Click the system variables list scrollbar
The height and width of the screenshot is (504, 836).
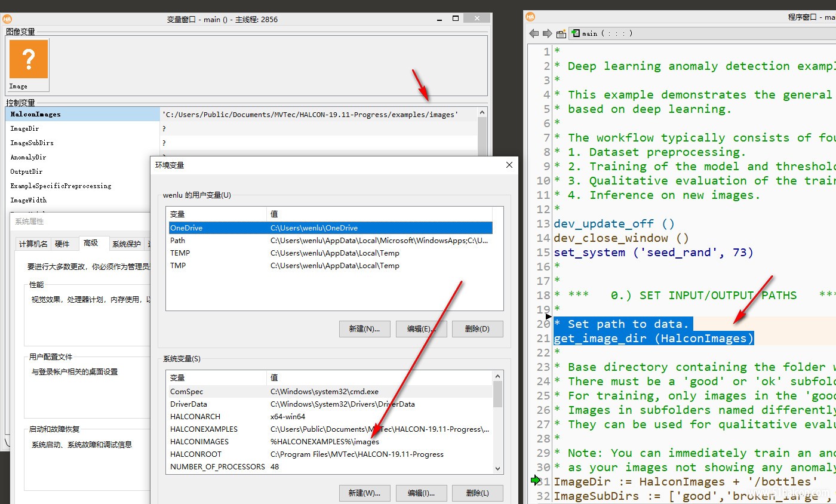(497, 422)
